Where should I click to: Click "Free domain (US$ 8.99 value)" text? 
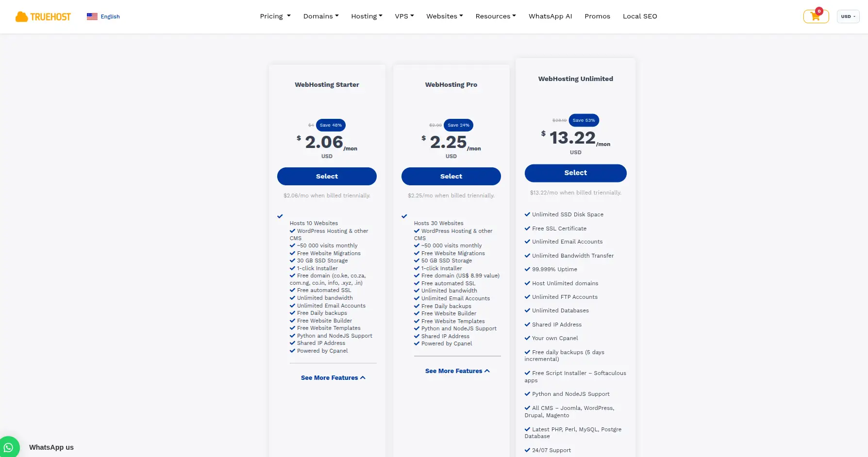pyautogui.click(x=460, y=276)
